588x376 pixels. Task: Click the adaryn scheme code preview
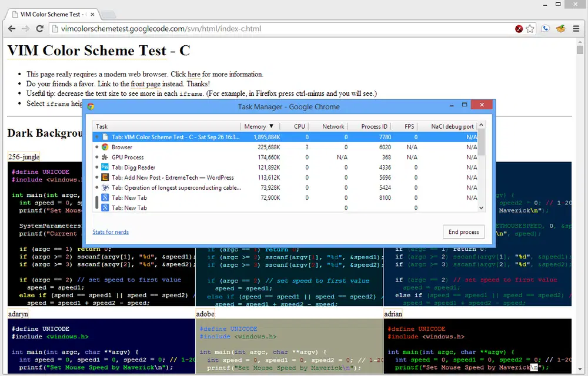pyautogui.click(x=101, y=347)
